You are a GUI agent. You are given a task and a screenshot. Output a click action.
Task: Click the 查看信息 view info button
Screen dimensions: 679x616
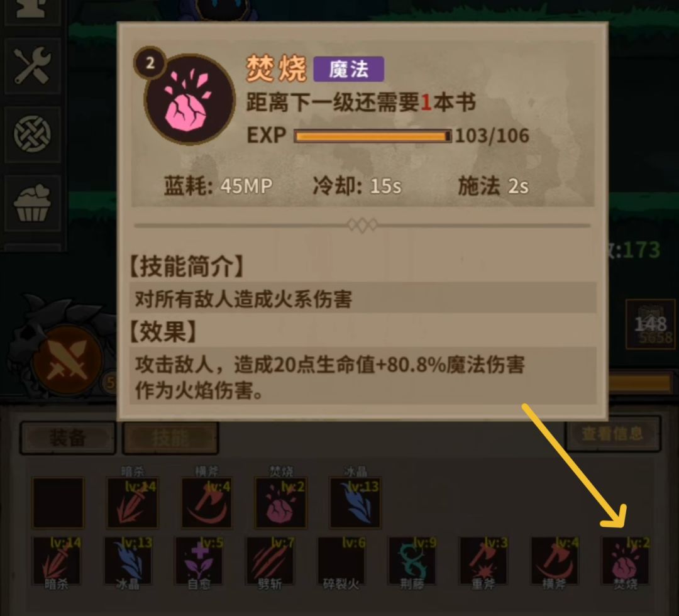[612, 433]
